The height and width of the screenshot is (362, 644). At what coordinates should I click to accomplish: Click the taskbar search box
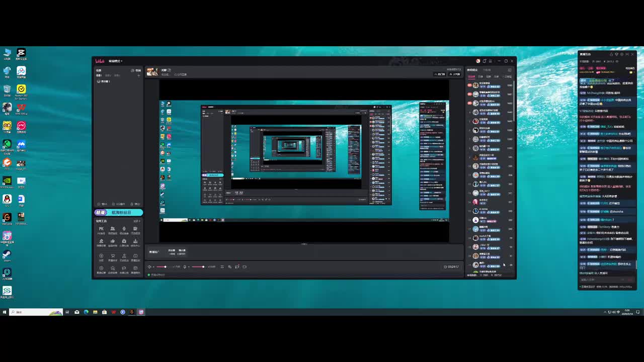(x=36, y=312)
